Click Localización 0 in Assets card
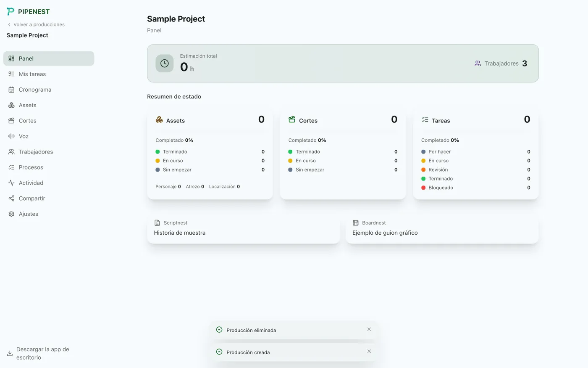 225,187
